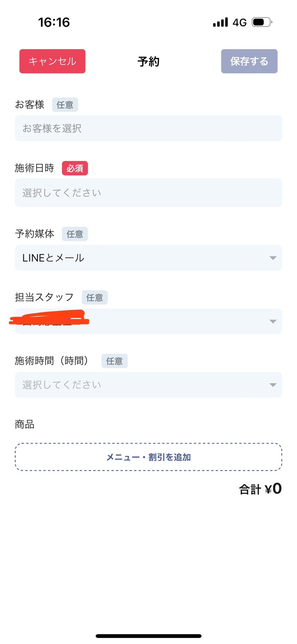297x644 pixels.
Task: Tap the 商品 section label
Action: coord(25,424)
